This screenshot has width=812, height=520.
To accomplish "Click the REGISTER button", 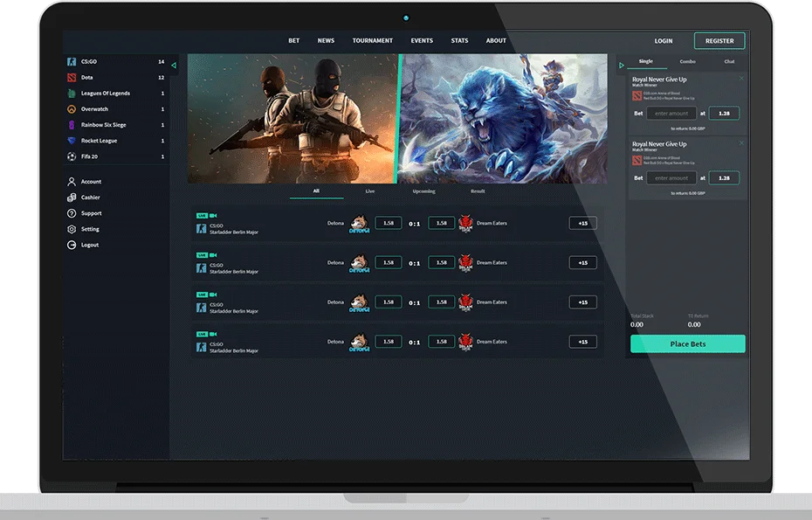I will tap(719, 41).
